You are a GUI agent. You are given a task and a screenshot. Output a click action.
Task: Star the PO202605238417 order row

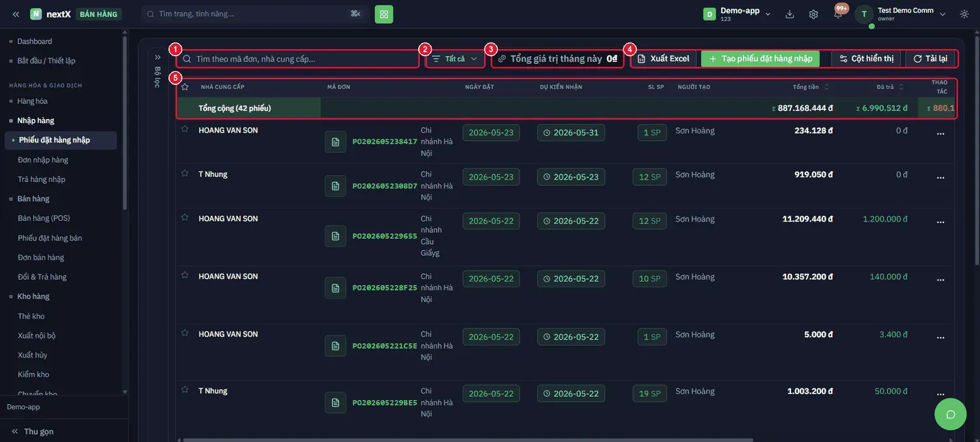point(185,129)
